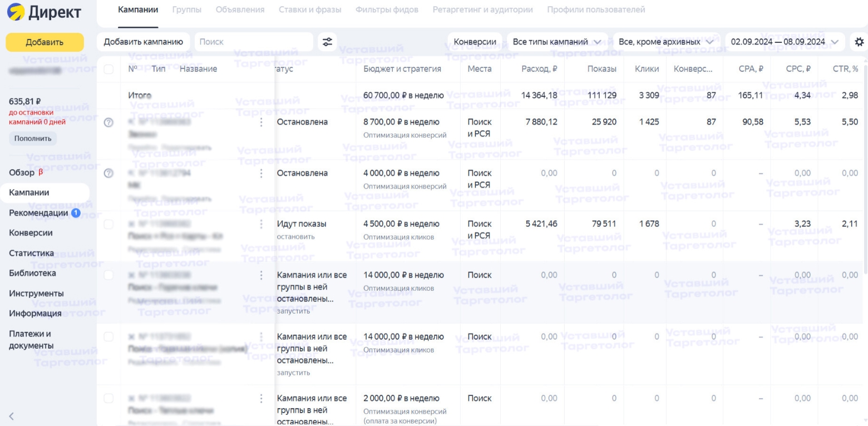Tick the select-all checkbox in the table header
868x426 pixels.
tap(108, 70)
